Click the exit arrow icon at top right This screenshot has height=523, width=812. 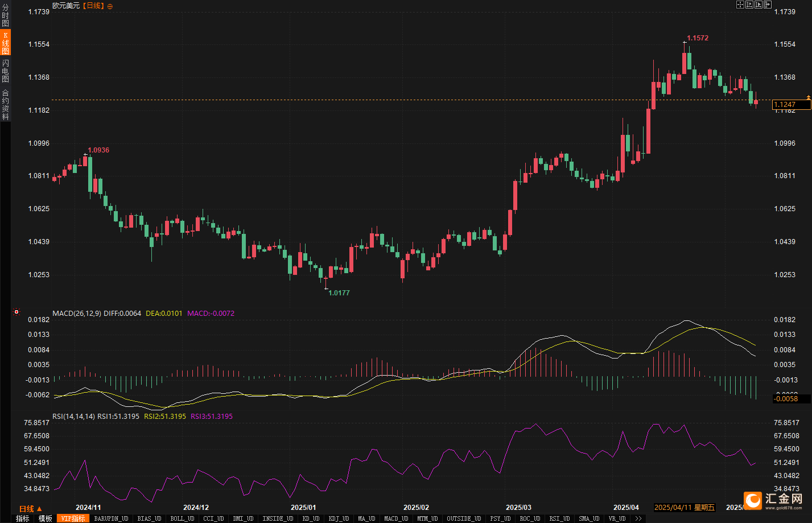pyautogui.click(x=767, y=5)
